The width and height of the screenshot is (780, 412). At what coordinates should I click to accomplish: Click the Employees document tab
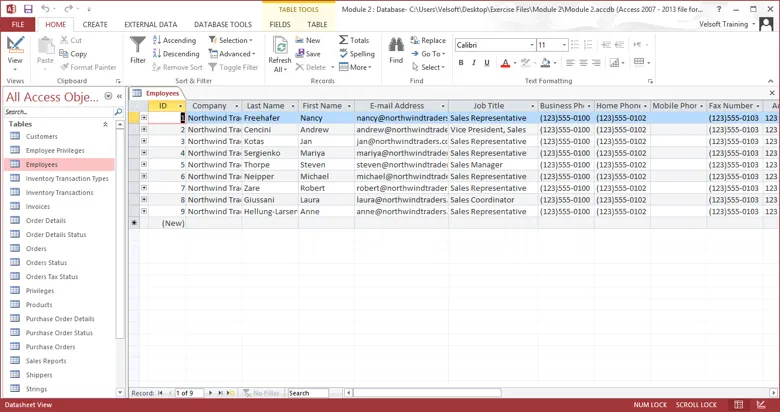157,93
